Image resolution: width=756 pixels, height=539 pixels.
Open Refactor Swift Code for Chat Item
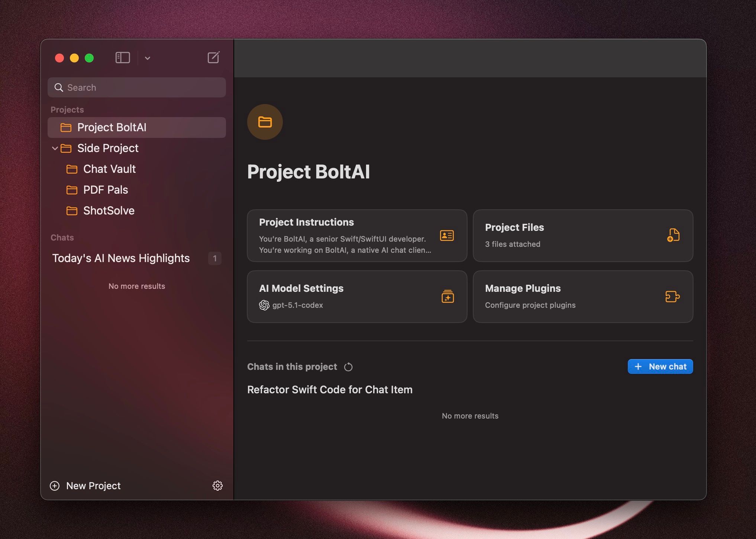[330, 390]
